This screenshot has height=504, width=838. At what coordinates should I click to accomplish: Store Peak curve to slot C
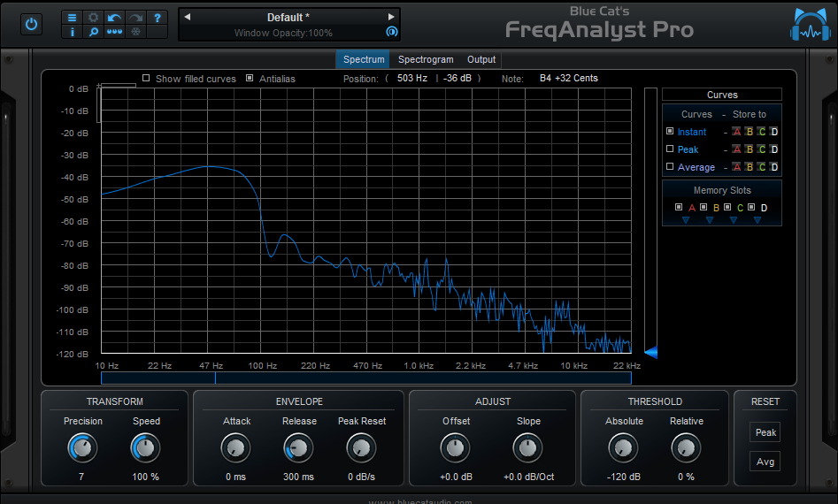[762, 149]
